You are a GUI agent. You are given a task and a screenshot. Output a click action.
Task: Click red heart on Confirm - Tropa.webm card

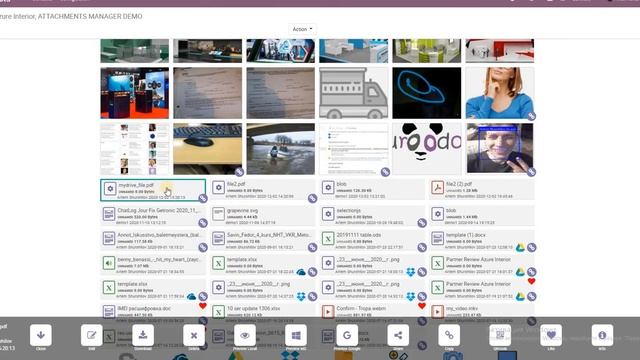422,306
